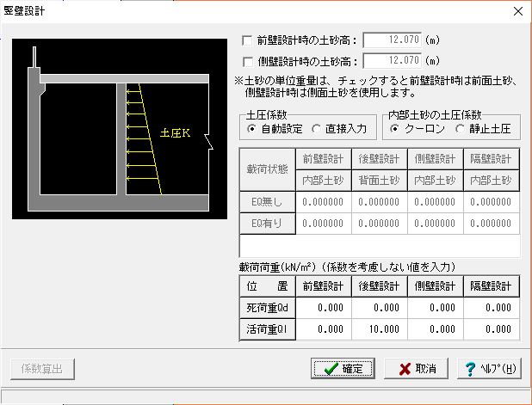Open help with ヘルプ(H) button
Image resolution: width=532 pixels, height=405 pixels.
click(489, 368)
